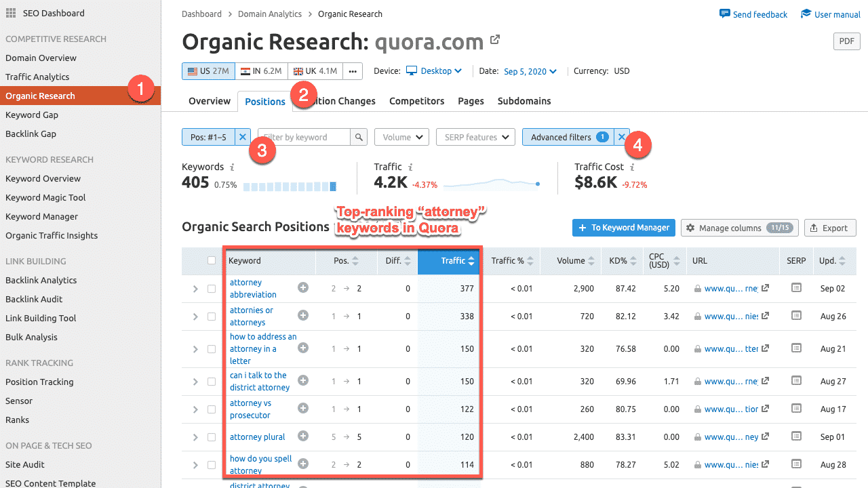Tick the select-all checkbox in table header

(x=212, y=260)
